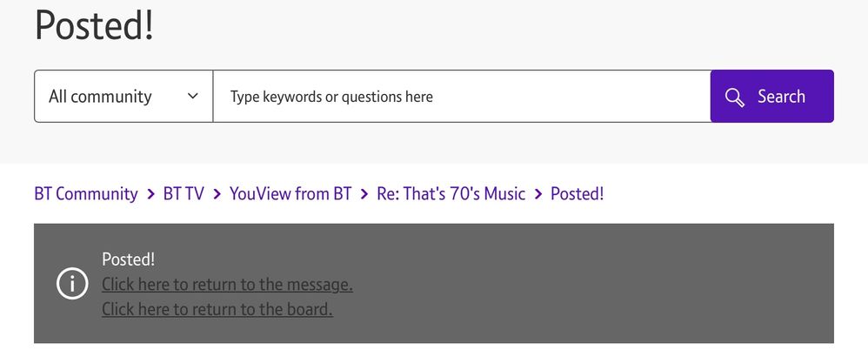Open the BT TV breadcrumb link
This screenshot has height=357, width=868.
click(184, 193)
